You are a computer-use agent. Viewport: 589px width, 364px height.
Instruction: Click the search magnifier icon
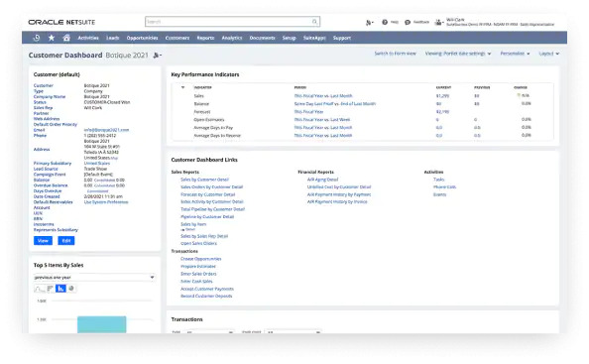pyautogui.click(x=314, y=22)
